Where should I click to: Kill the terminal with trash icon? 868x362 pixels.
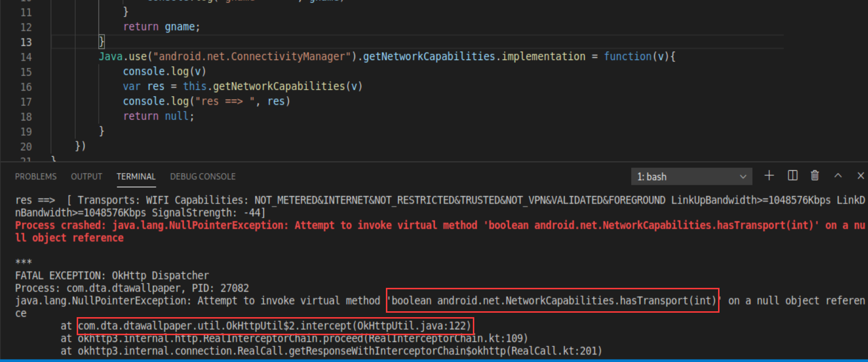pyautogui.click(x=815, y=176)
